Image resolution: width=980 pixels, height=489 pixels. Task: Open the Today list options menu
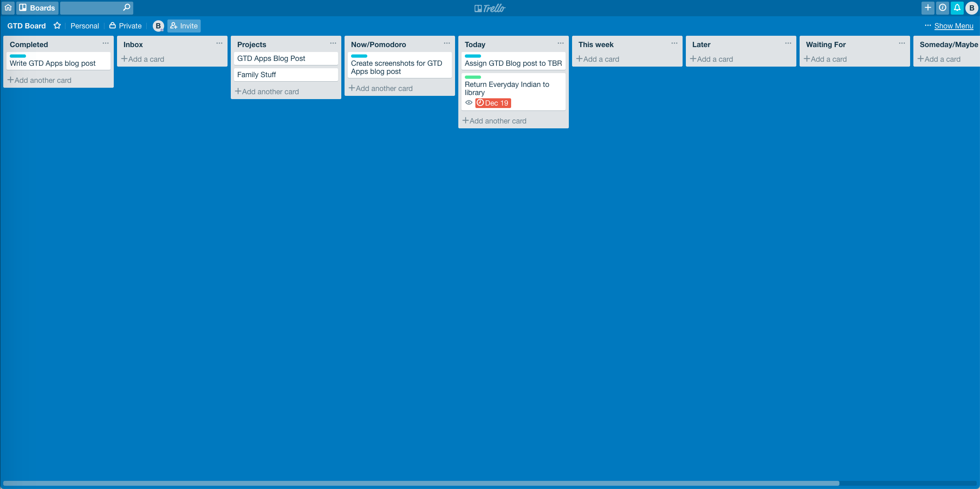pyautogui.click(x=560, y=43)
